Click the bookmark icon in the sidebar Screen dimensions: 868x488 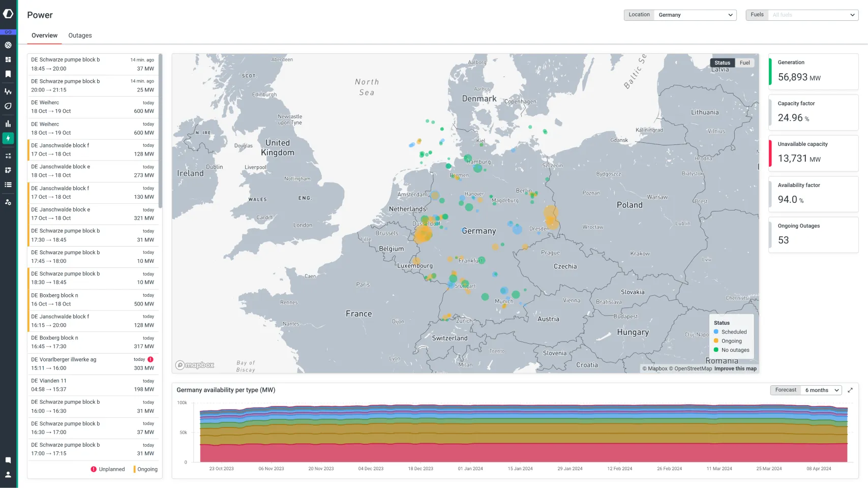[8, 74]
